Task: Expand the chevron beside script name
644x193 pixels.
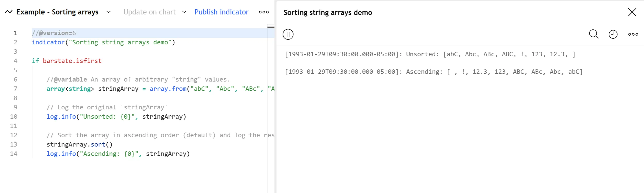Action: (109, 12)
